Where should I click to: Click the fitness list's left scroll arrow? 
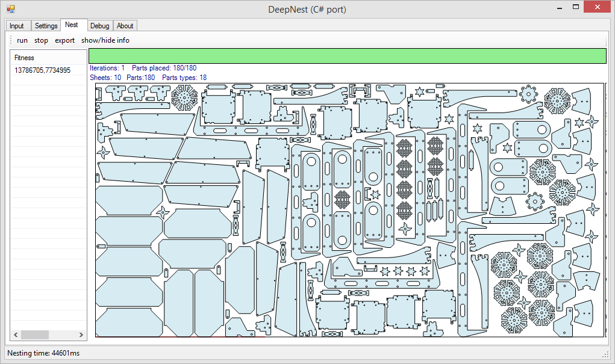click(x=16, y=335)
